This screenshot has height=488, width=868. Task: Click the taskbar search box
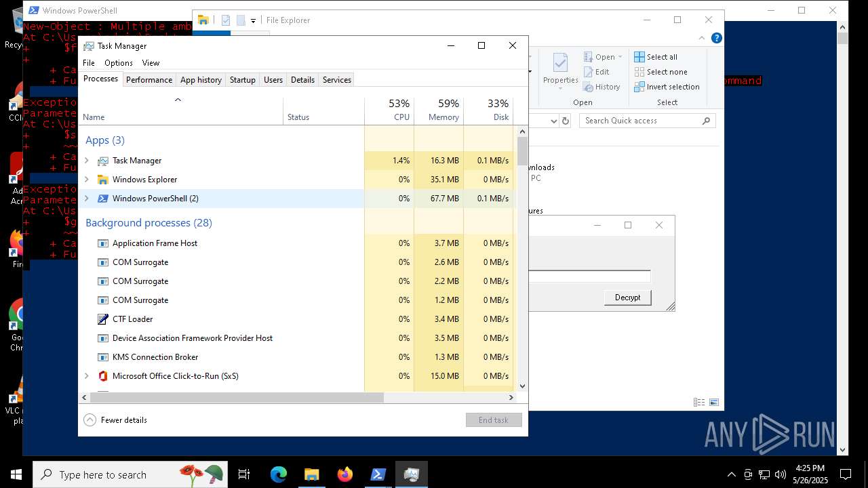click(x=132, y=474)
